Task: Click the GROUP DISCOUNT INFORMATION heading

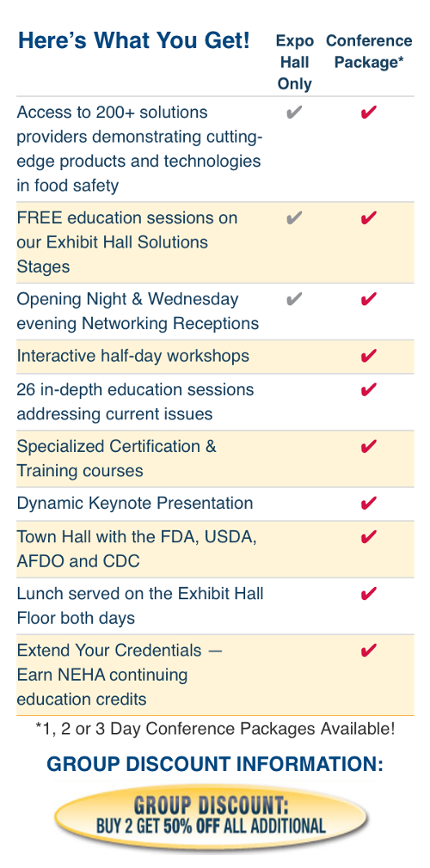Action: pos(215,765)
